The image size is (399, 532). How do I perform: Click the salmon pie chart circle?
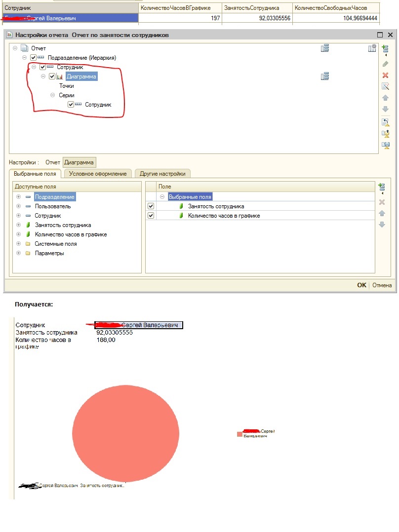click(x=125, y=433)
